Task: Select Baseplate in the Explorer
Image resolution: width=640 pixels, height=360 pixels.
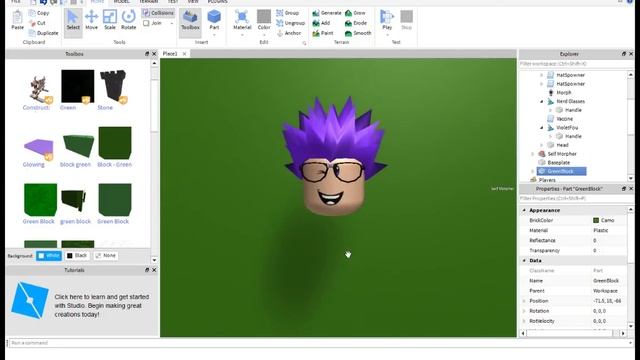Action: point(559,162)
